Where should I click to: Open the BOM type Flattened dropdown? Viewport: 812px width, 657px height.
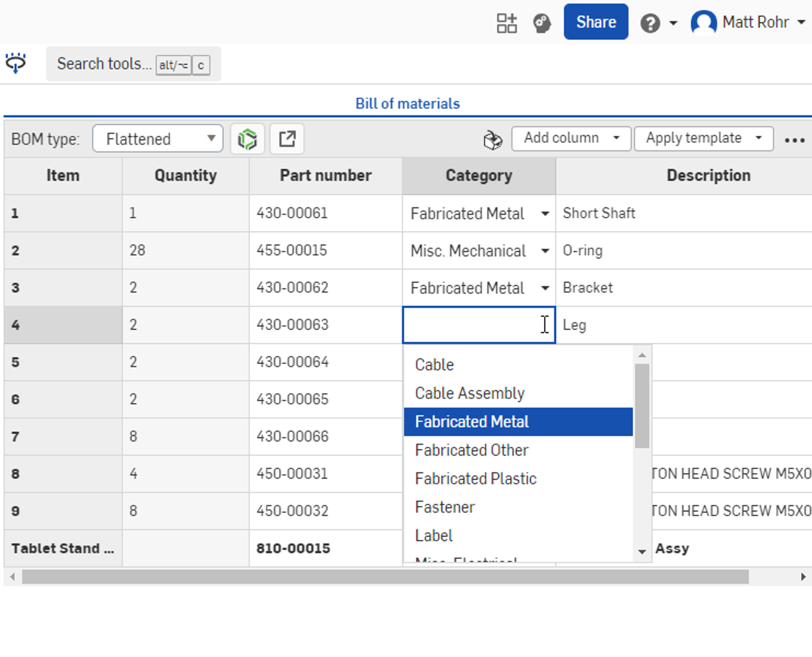pos(157,138)
